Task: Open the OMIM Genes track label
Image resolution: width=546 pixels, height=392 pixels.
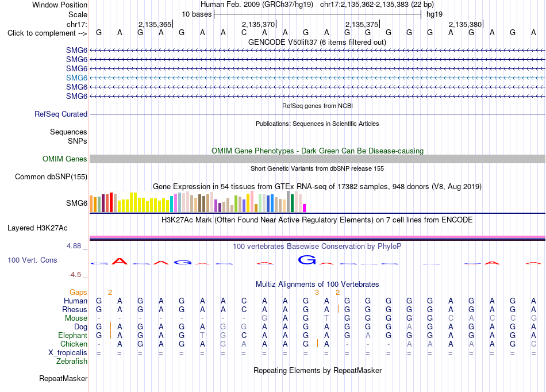Action: click(x=65, y=159)
